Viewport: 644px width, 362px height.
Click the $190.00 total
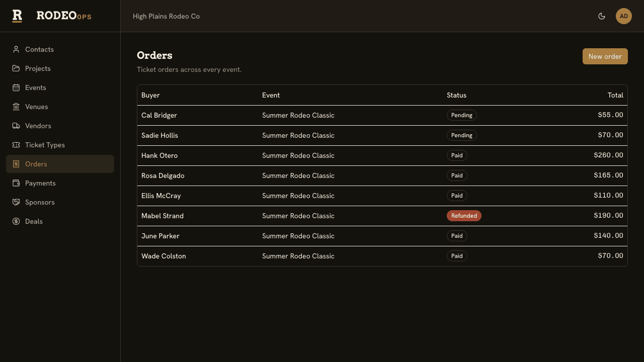608,216
